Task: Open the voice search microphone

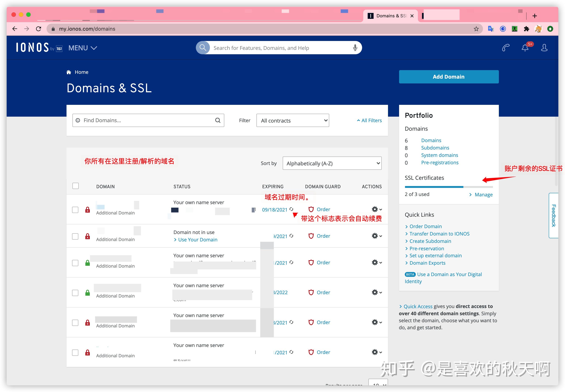Action: (x=355, y=48)
